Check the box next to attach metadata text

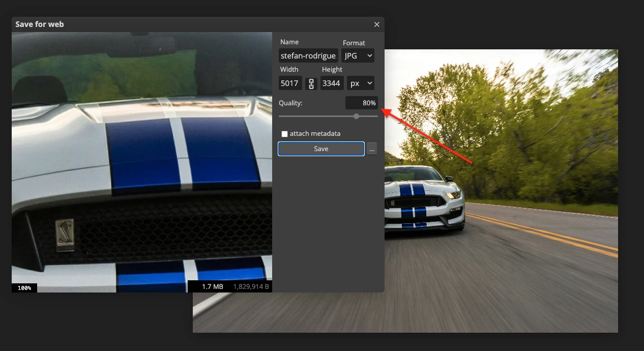tap(284, 134)
